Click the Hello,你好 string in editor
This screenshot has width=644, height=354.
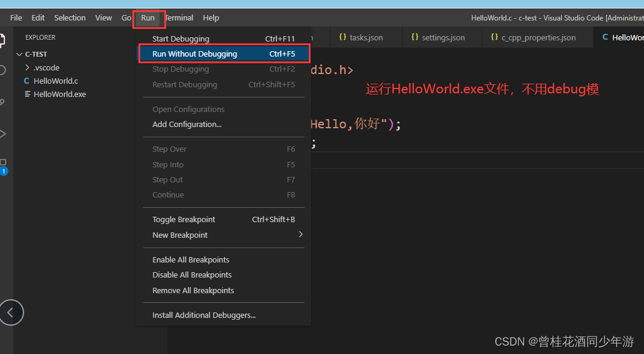tap(348, 123)
